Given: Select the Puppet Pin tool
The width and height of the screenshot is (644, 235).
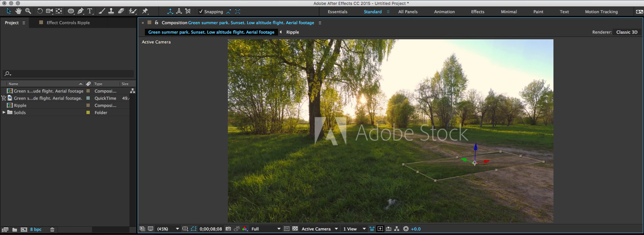Looking at the screenshot, I should tap(145, 11).
